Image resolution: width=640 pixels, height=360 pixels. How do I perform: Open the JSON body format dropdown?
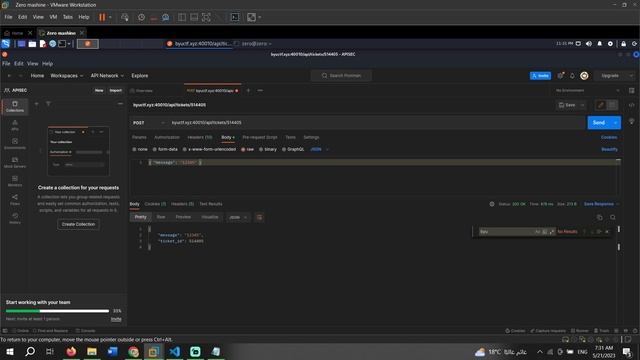point(319,149)
